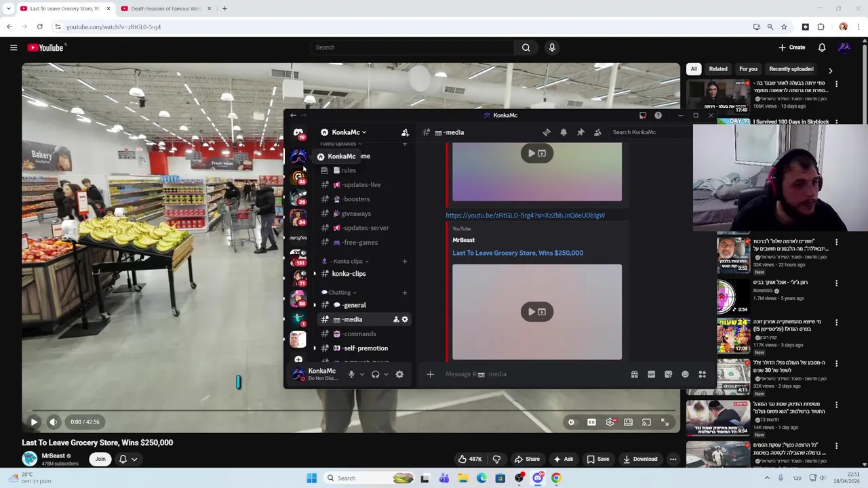Open GIF picker in Discord
868x488 pixels.
tap(651, 374)
